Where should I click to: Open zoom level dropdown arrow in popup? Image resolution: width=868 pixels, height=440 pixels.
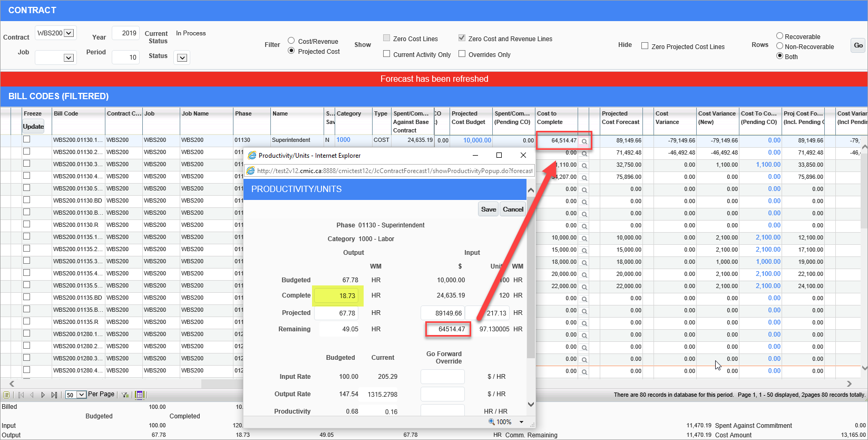tap(521, 422)
